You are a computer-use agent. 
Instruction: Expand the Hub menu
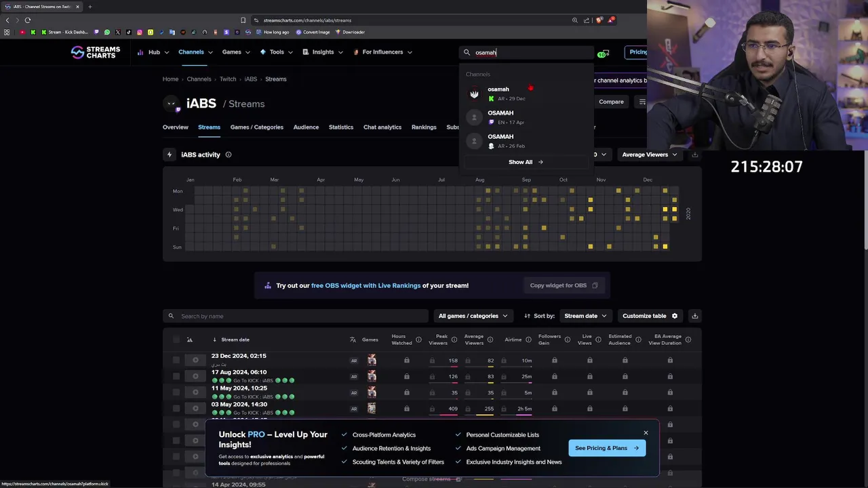click(x=153, y=52)
